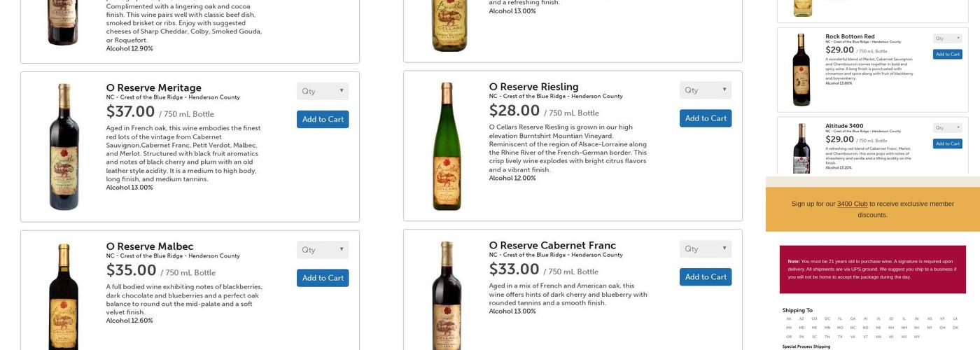Open the 3400 Club link

click(852, 204)
